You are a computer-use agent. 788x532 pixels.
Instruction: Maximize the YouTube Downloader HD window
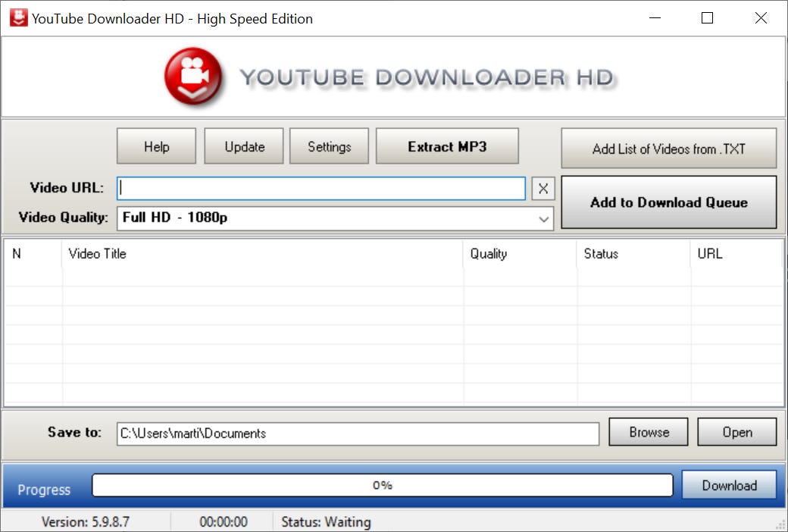707,18
